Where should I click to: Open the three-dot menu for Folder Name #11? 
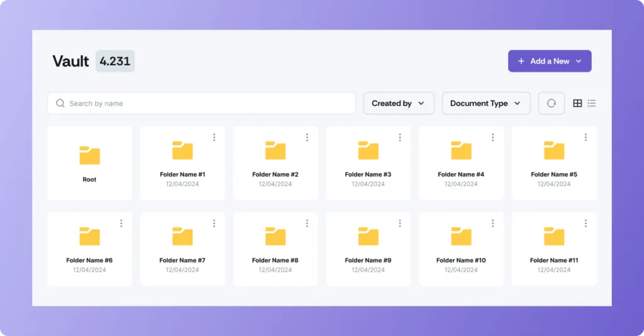click(x=586, y=223)
